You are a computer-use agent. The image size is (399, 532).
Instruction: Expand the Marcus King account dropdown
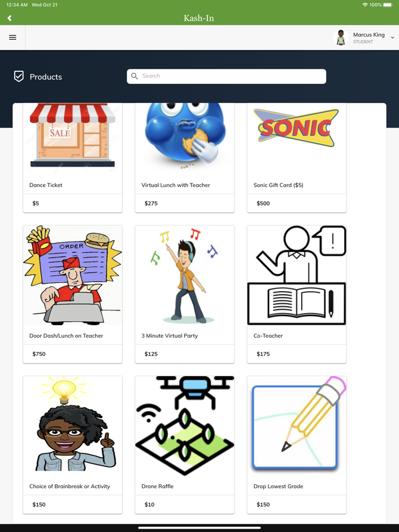point(392,38)
